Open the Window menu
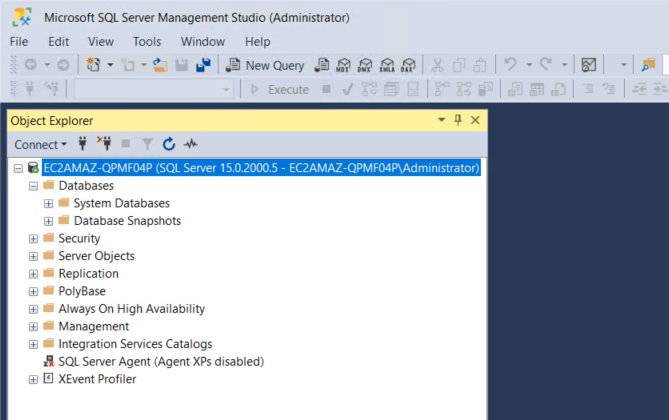Image resolution: width=669 pixels, height=420 pixels. click(203, 41)
